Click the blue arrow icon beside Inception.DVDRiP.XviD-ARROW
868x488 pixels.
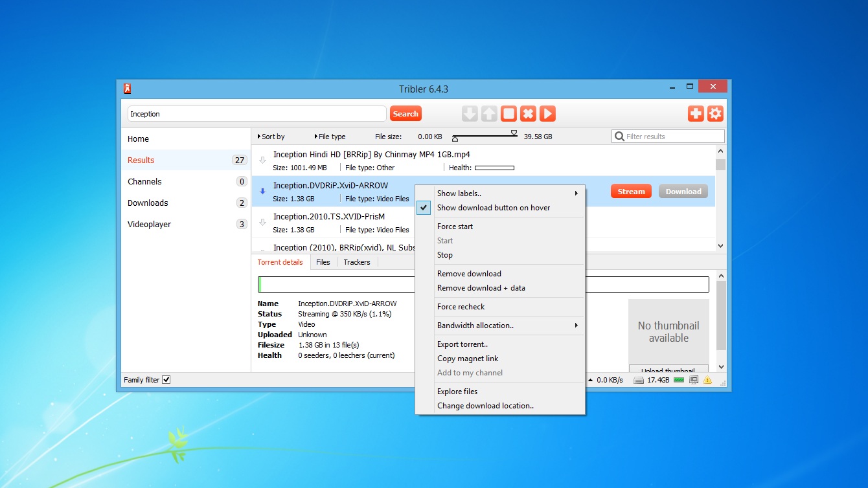(262, 191)
